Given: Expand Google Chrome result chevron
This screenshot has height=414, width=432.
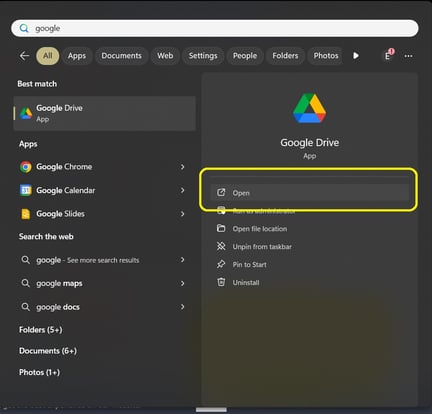Looking at the screenshot, I should (182, 167).
